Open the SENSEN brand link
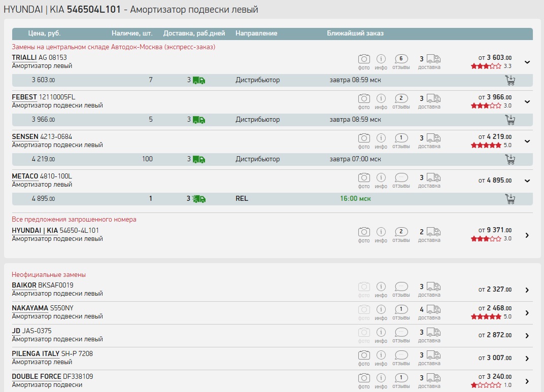The width and height of the screenshot is (544, 392). click(x=25, y=136)
